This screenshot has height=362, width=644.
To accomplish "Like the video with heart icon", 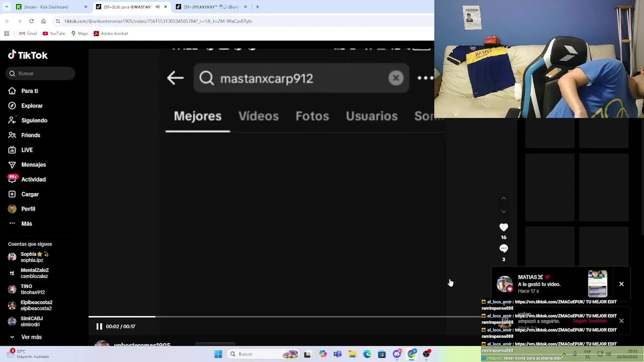I will point(504,228).
